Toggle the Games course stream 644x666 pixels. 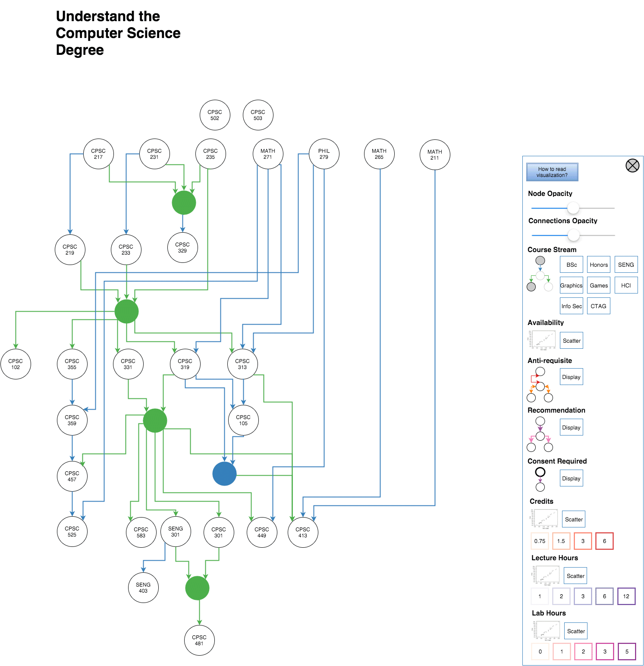599,285
